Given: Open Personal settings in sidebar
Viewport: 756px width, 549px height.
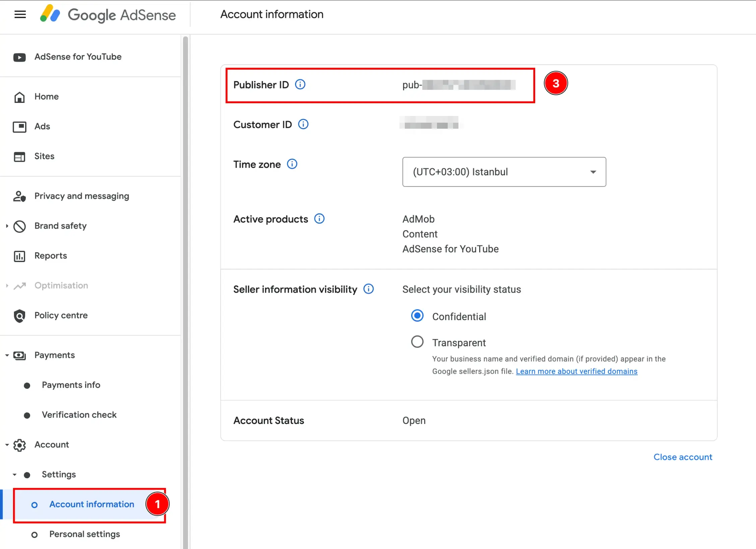Looking at the screenshot, I should 84,534.
